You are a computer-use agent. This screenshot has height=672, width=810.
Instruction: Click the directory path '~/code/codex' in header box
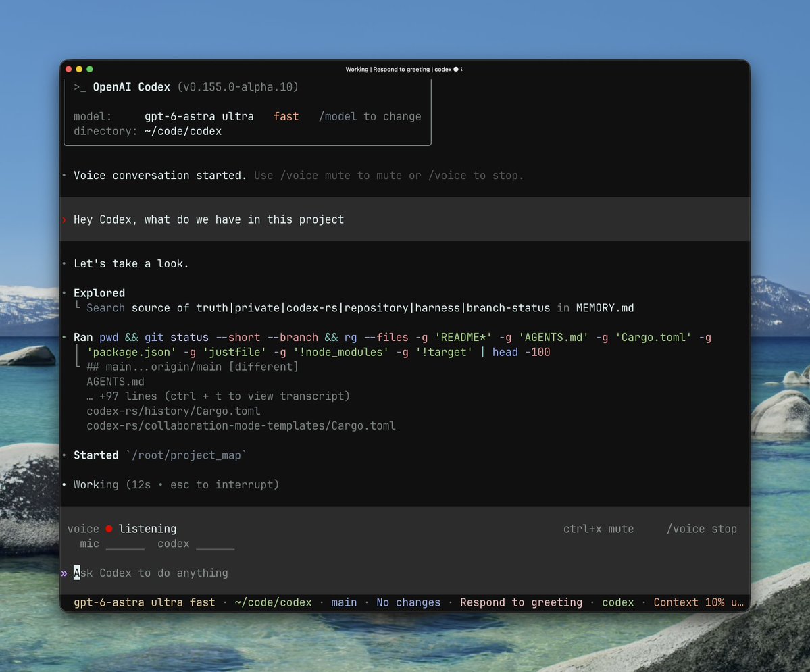[x=183, y=131]
